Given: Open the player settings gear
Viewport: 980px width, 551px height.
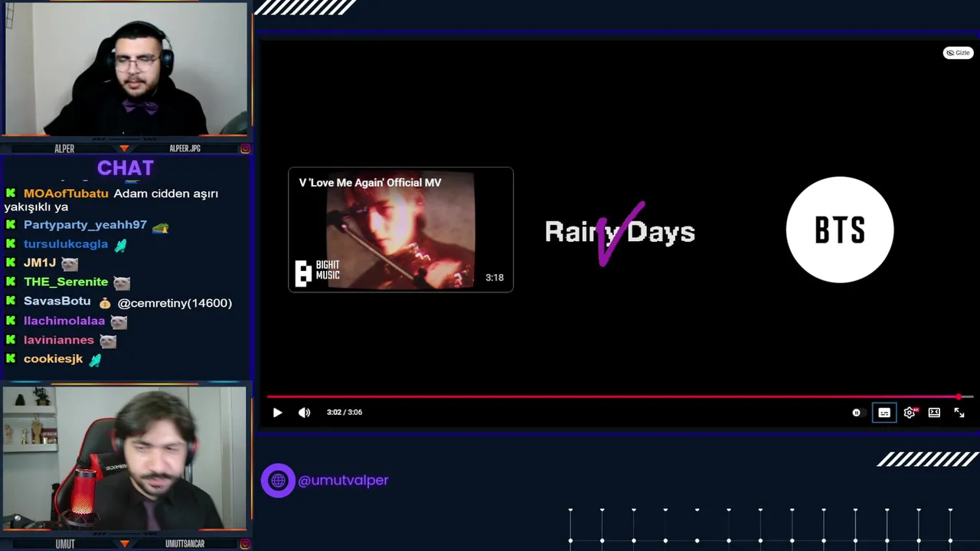Looking at the screenshot, I should (910, 412).
